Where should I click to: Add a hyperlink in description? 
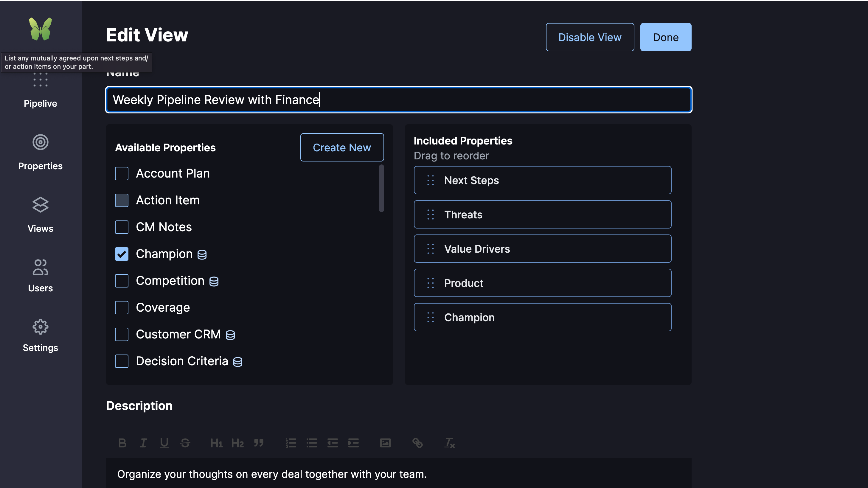(x=417, y=443)
